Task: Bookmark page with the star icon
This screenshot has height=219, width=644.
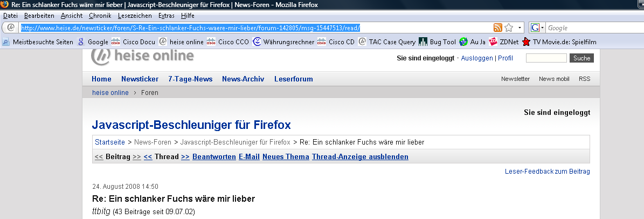Action: tap(509, 28)
